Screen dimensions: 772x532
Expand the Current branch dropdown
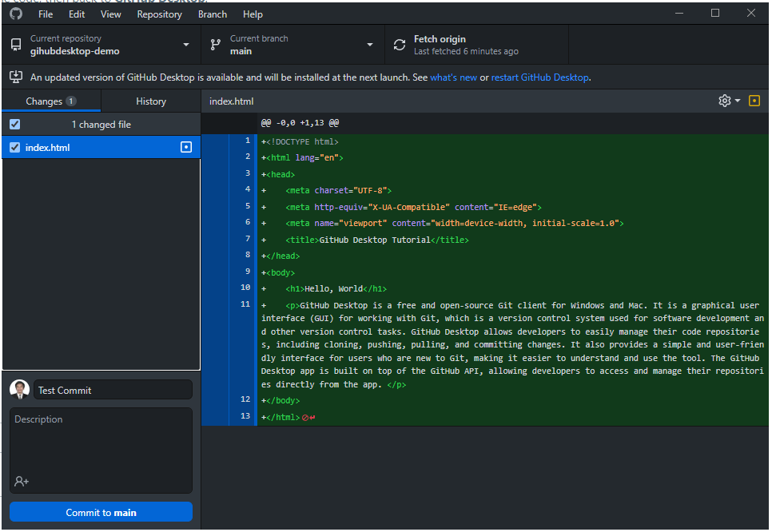pos(370,45)
